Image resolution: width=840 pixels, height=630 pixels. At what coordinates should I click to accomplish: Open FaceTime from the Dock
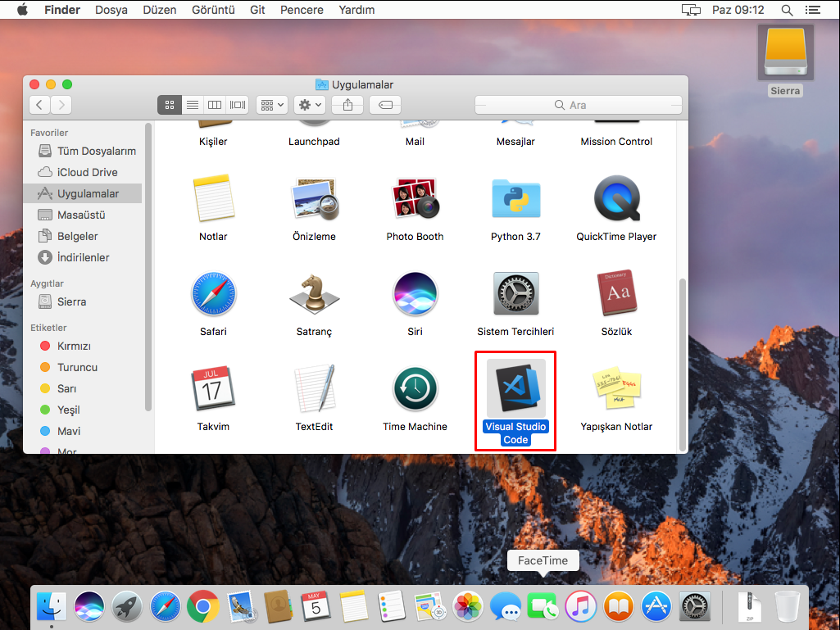pyautogui.click(x=543, y=606)
